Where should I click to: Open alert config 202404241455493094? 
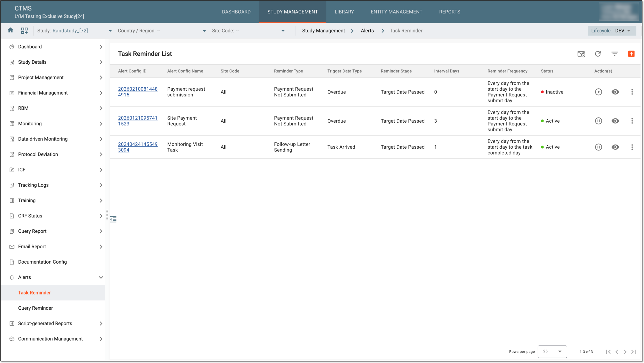(138, 147)
